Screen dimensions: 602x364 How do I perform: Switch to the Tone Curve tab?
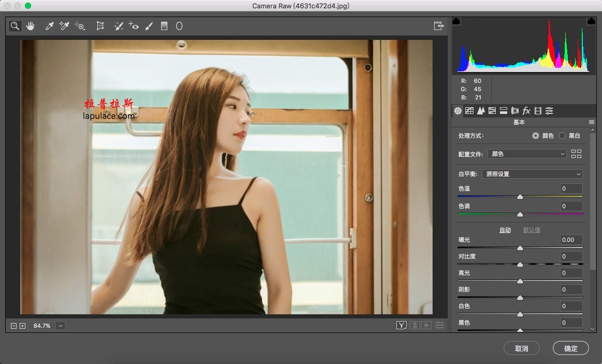[469, 111]
